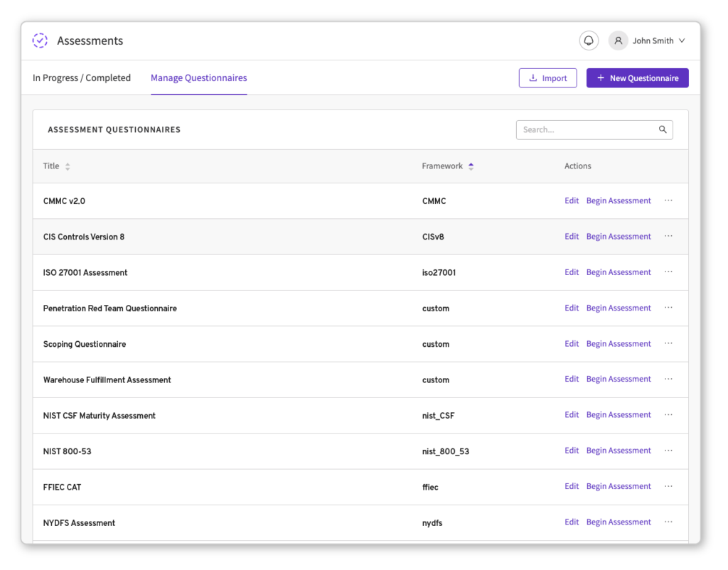This screenshot has height=570, width=728.
Task: Open more options for NIST 800-53
Action: click(668, 451)
